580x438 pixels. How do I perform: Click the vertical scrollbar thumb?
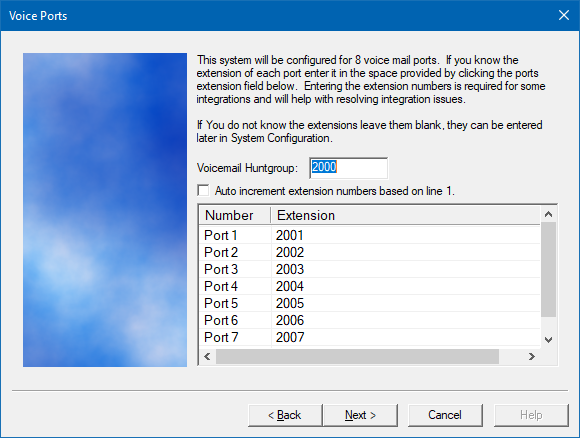[549, 269]
